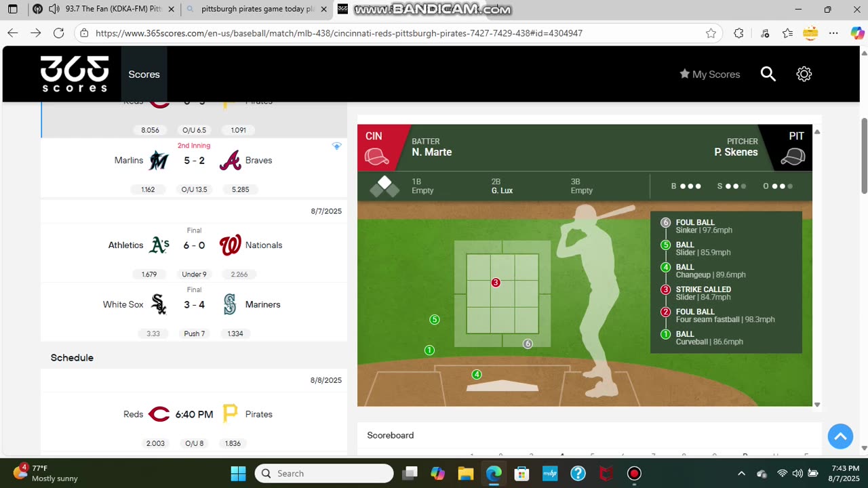Click 2B runner G. Lux
Screen dimensions: 868x488
click(502, 191)
